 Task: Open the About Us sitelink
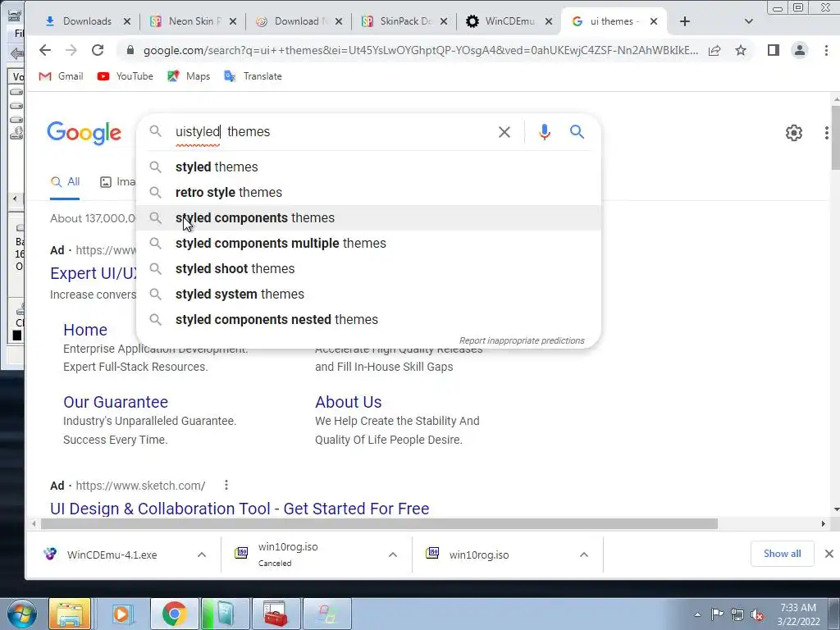(348, 402)
